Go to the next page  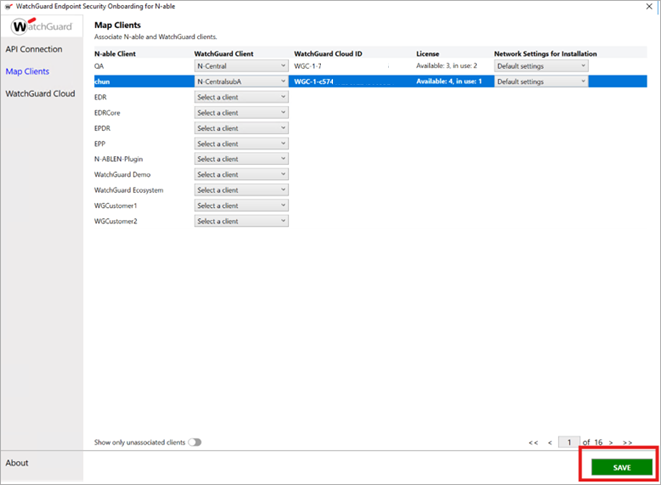pos(611,442)
